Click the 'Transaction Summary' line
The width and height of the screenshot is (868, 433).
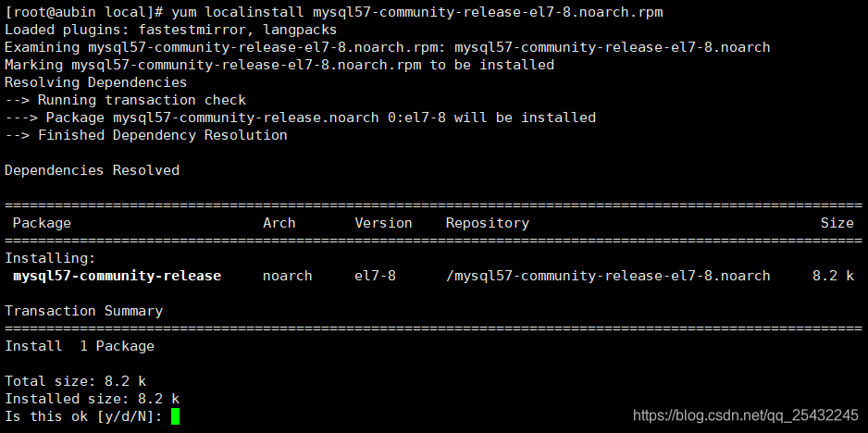tap(83, 311)
